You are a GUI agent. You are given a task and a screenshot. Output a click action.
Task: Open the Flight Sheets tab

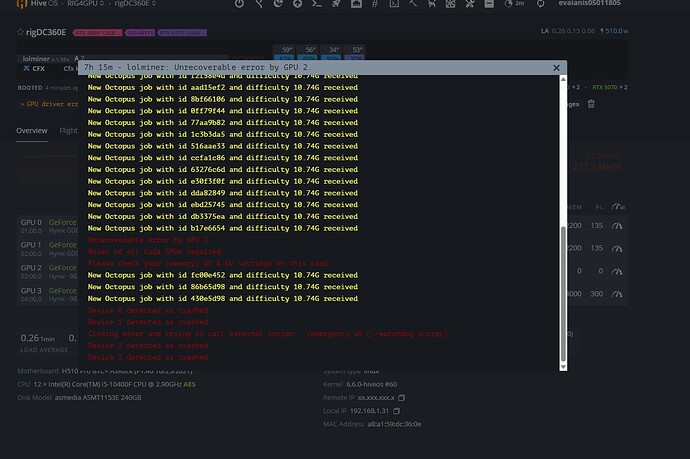click(x=68, y=131)
